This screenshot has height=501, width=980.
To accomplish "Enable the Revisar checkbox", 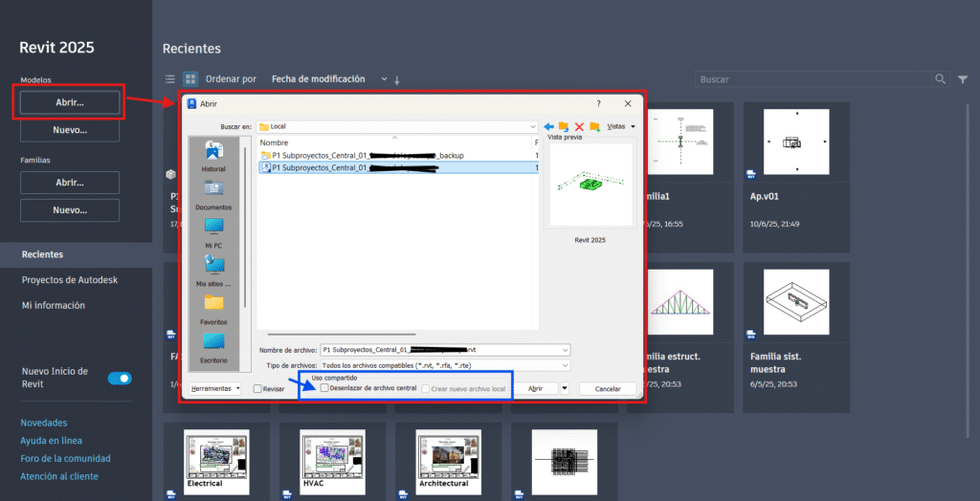I will tap(257, 389).
